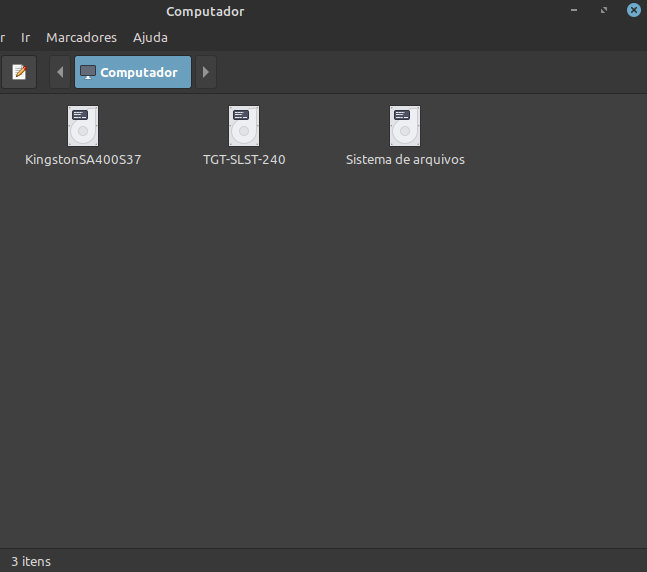Click the TGT-SLST-240 label text
647x572 pixels.
[244, 160]
